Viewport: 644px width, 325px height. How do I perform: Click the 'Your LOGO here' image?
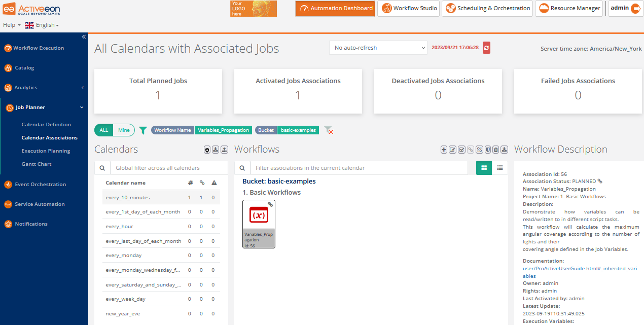254,9
